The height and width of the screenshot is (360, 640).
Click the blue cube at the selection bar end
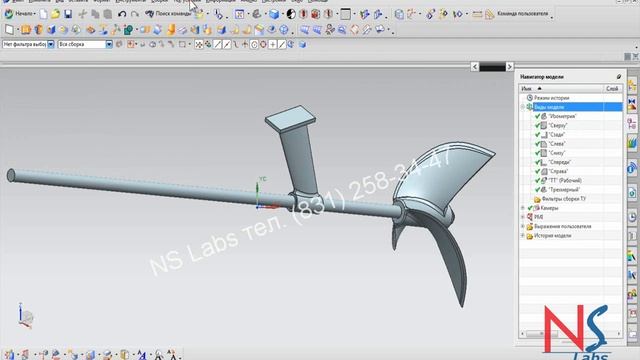tap(302, 44)
